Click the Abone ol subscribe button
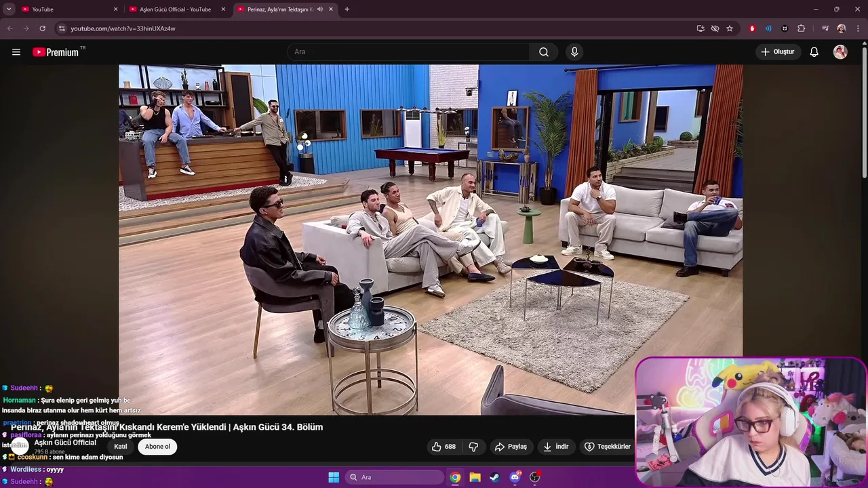 [157, 447]
